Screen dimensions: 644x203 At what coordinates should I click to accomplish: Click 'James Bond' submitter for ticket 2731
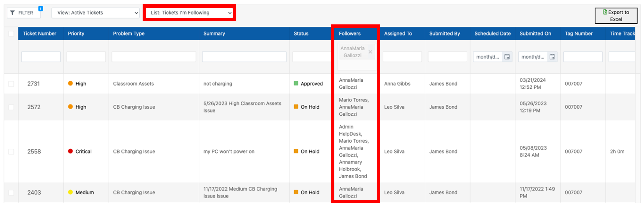[443, 84]
